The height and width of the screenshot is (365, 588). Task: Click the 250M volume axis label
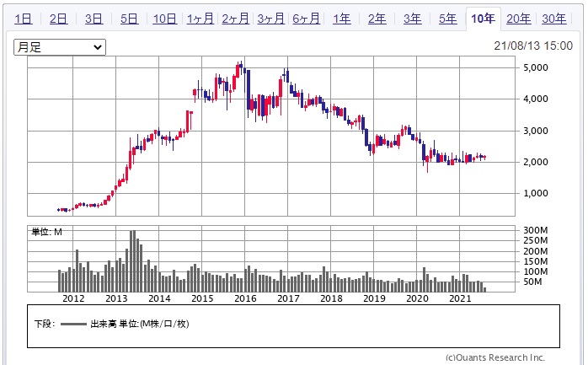(x=536, y=240)
